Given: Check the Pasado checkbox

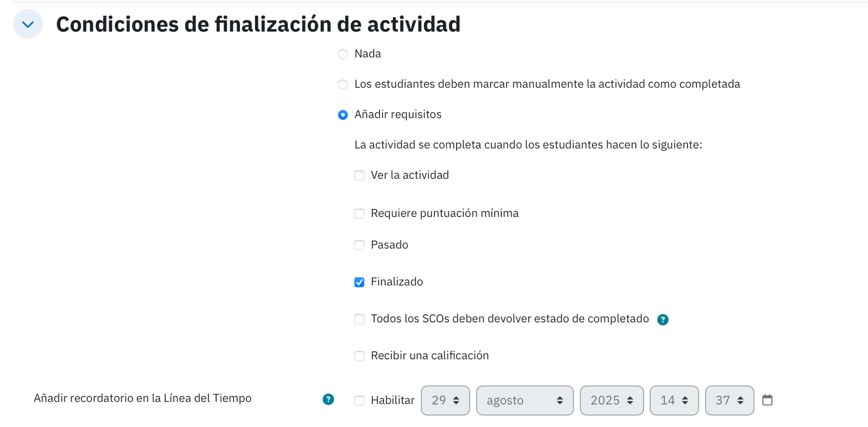Looking at the screenshot, I should click(359, 246).
